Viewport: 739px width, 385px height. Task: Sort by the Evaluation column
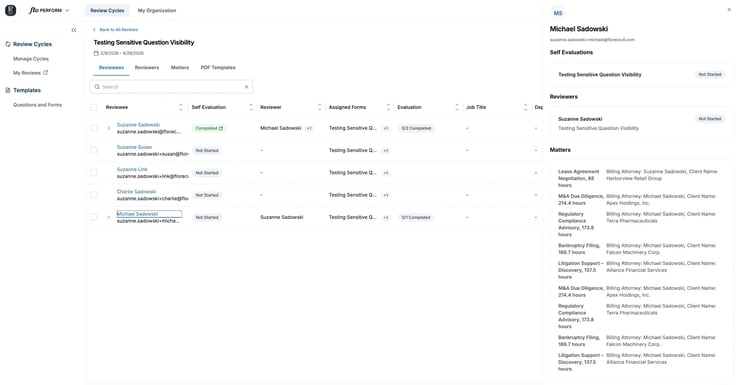(x=457, y=107)
